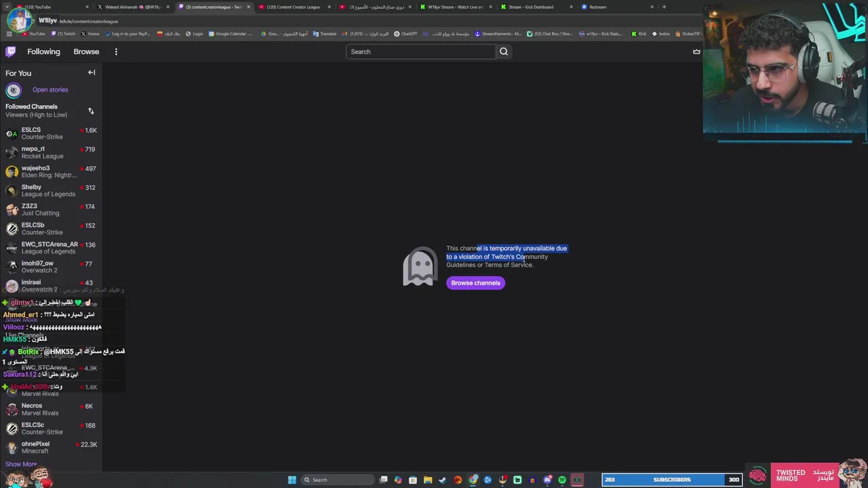The width and height of the screenshot is (868, 488).
Task: Collapse the For You sidebar
Action: click(x=92, y=73)
